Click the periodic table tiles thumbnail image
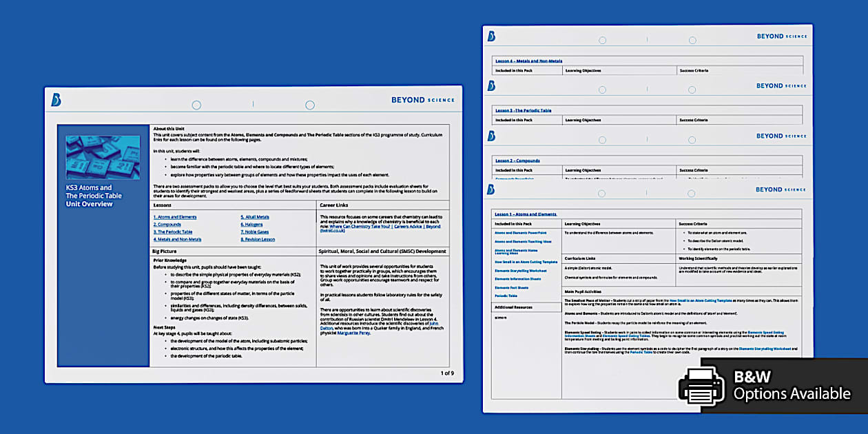 [103, 157]
